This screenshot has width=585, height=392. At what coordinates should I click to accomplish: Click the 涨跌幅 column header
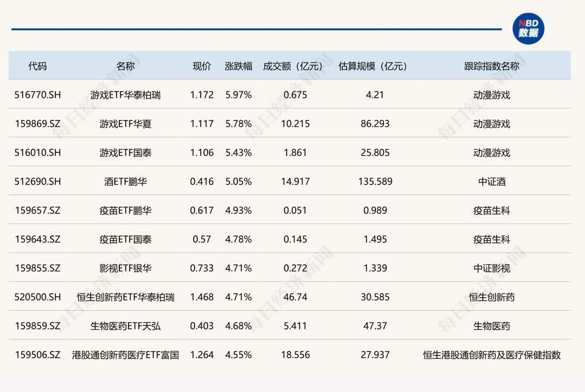(x=239, y=67)
